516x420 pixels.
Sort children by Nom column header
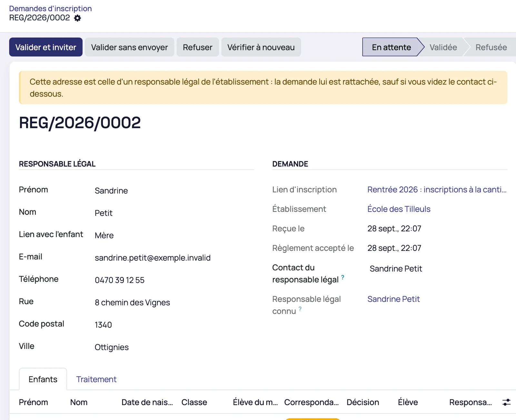79,402
